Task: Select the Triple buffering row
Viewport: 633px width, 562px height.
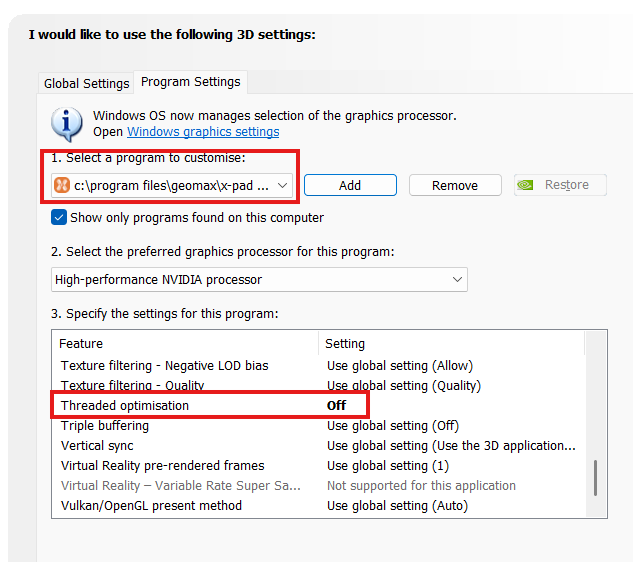Action: [105, 425]
